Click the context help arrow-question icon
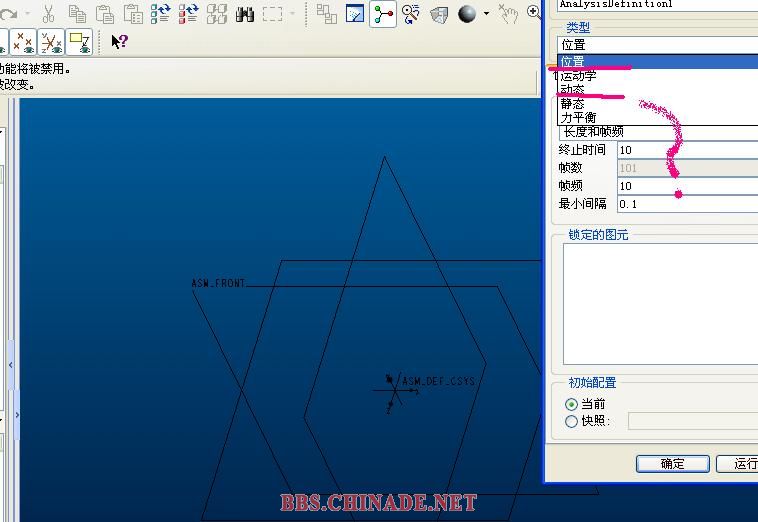The height and width of the screenshot is (522, 758). 119,42
